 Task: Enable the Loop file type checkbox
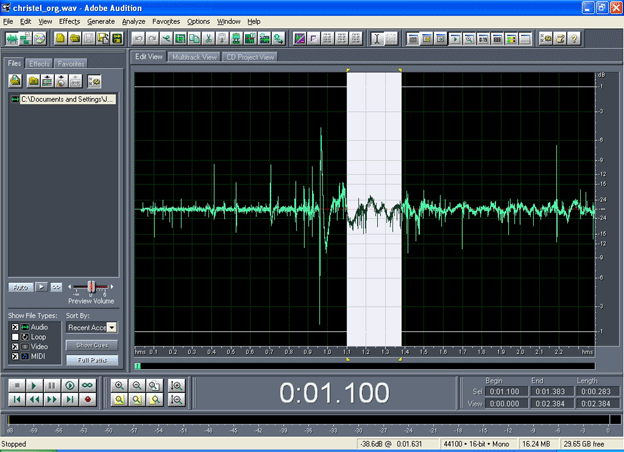tap(15, 337)
